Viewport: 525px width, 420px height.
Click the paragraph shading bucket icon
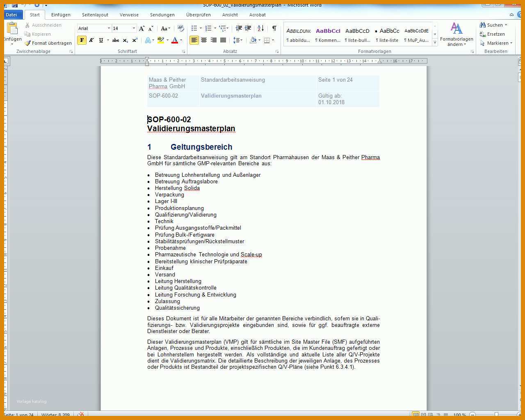coord(253,40)
